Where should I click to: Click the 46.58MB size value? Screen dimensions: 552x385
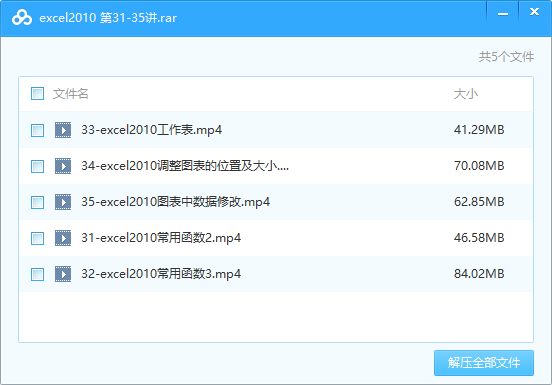(479, 238)
